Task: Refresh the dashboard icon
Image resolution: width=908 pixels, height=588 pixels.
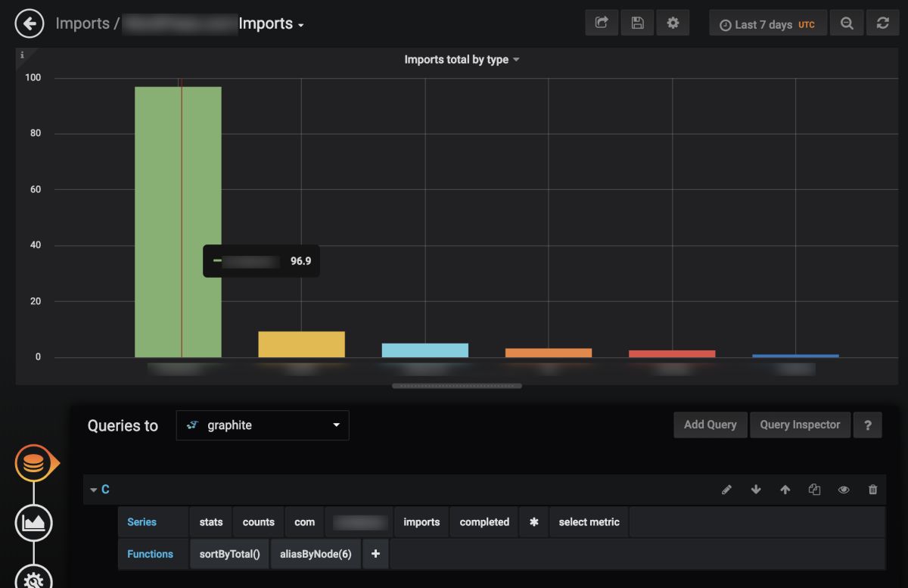Action: [883, 23]
